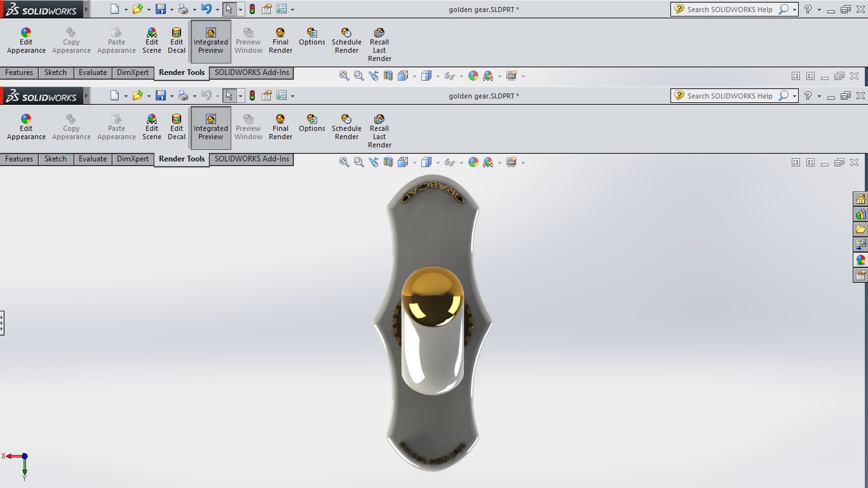868x488 pixels.
Task: Expand Apply Scene dropdown in lower view toolbar
Action: pyautogui.click(x=499, y=163)
